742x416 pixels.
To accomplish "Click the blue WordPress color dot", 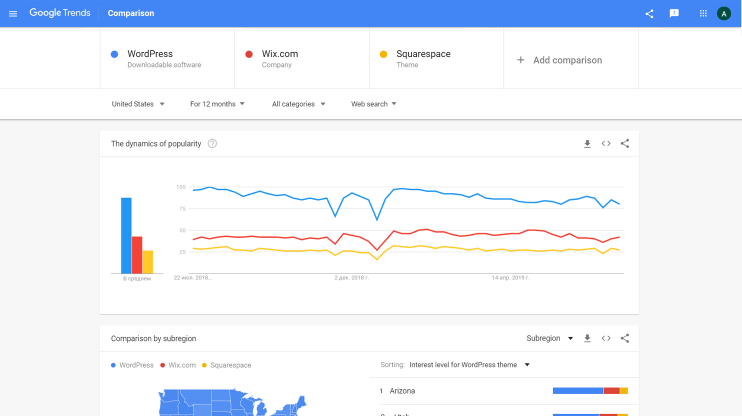I will pos(115,54).
